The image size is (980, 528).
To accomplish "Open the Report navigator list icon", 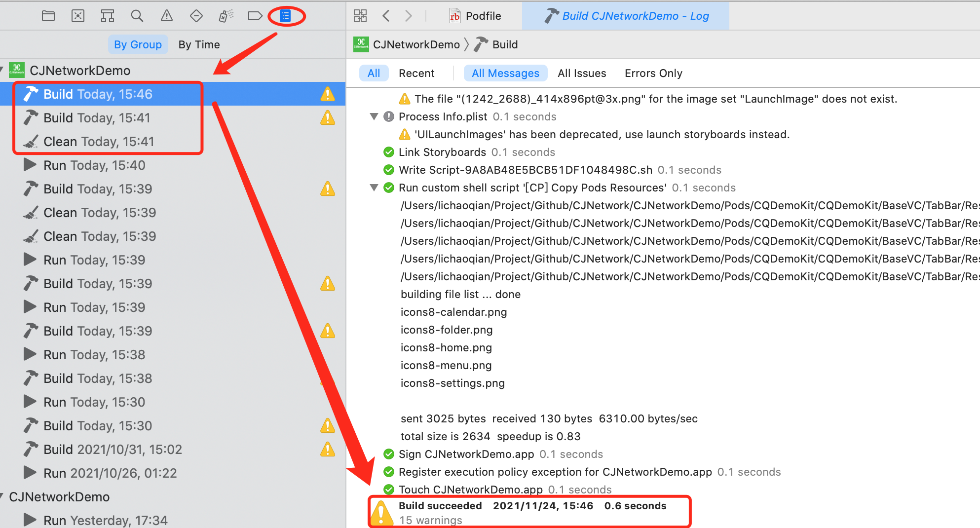I will tap(285, 16).
